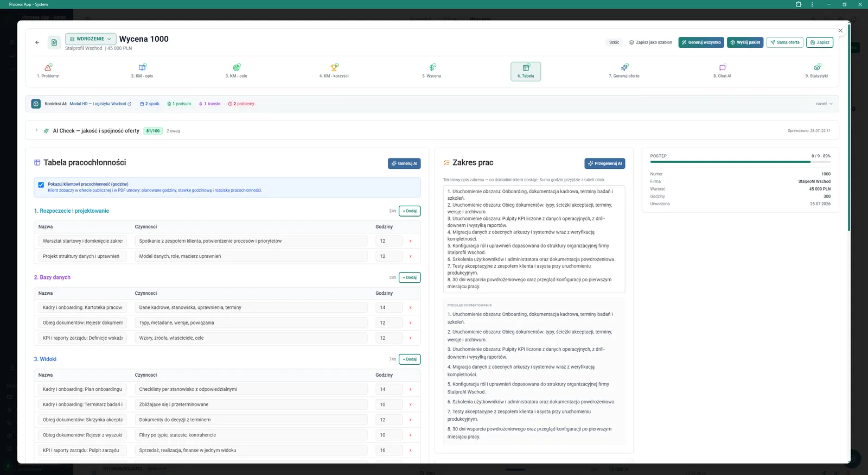Click the Kadry i onboarding: Kartoteka name field

(82, 307)
